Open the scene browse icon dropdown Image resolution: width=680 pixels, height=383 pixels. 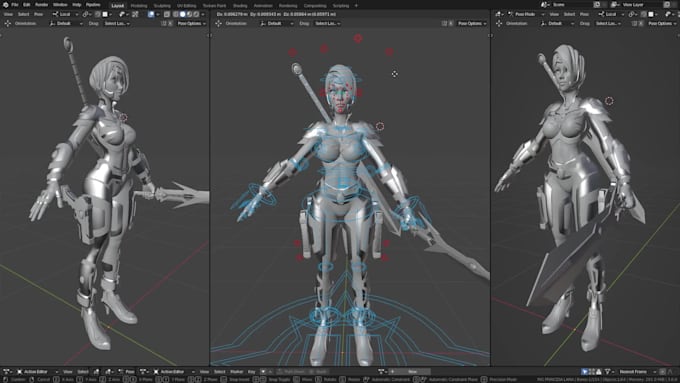(x=545, y=5)
